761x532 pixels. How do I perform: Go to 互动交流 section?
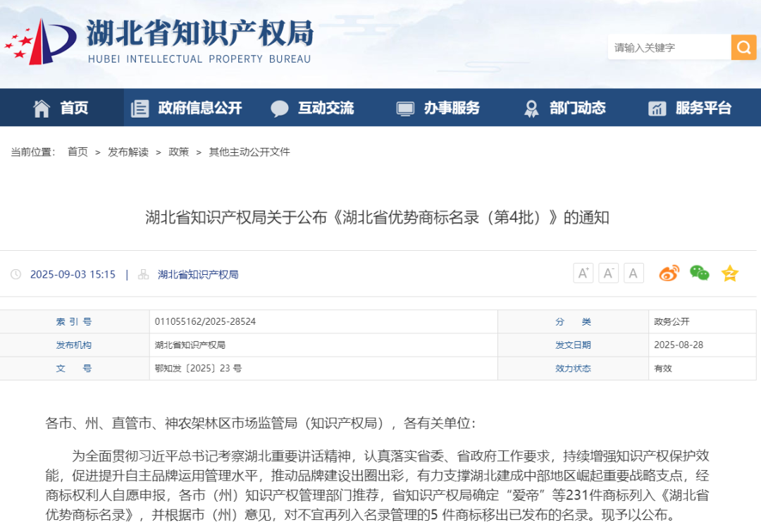click(x=312, y=108)
